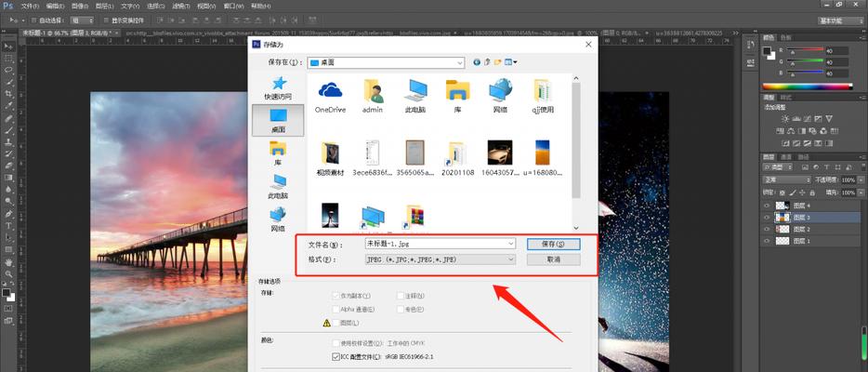868x372 pixels.
Task: Click the back navigation icon in save dialog
Action: click(477, 62)
